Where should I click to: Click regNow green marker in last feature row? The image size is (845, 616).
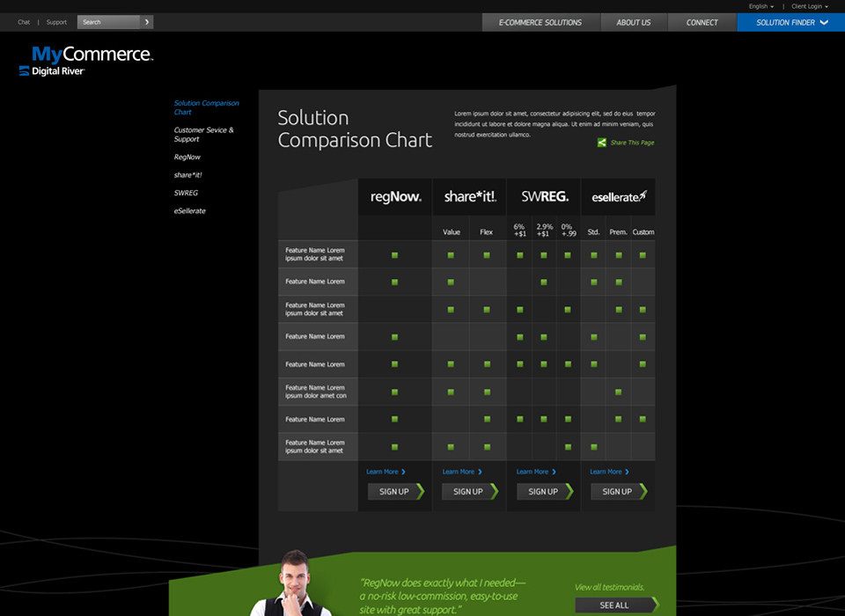pyautogui.click(x=394, y=447)
